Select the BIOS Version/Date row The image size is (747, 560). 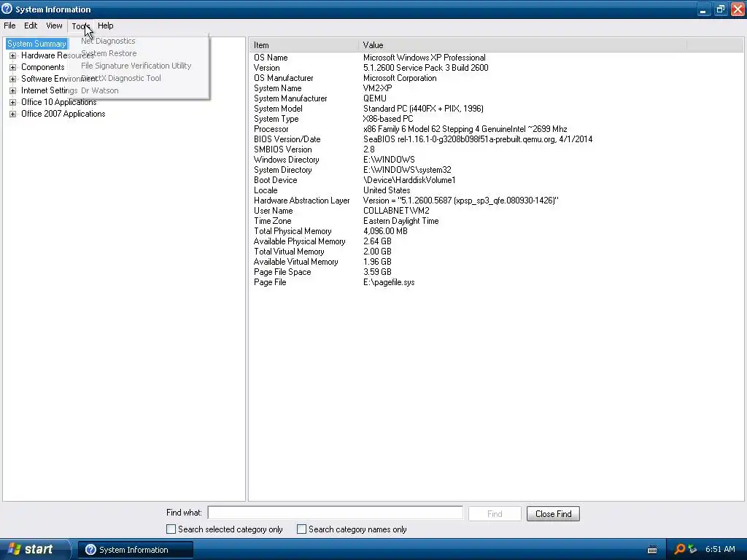tap(495, 139)
